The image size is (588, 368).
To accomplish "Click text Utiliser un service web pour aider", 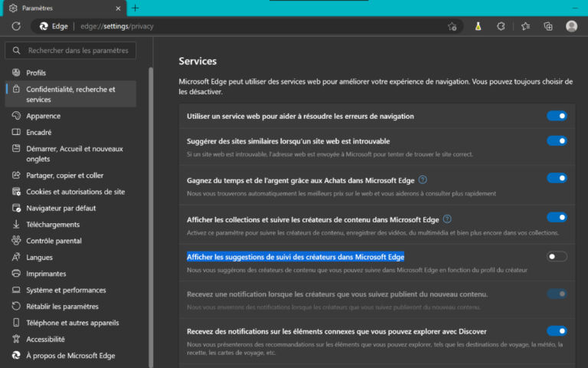I will click(300, 116).
